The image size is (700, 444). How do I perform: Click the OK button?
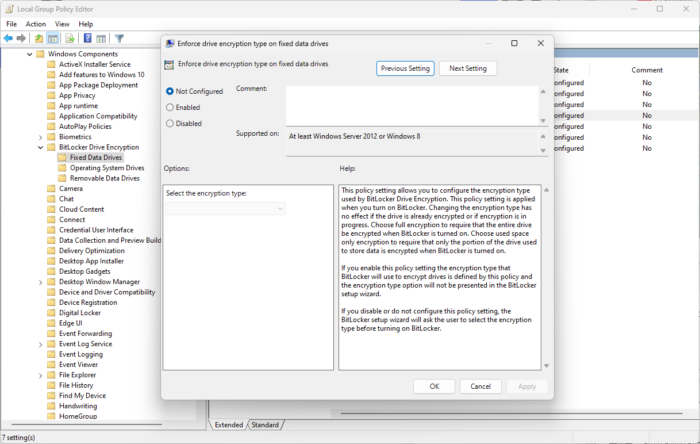[x=434, y=386]
